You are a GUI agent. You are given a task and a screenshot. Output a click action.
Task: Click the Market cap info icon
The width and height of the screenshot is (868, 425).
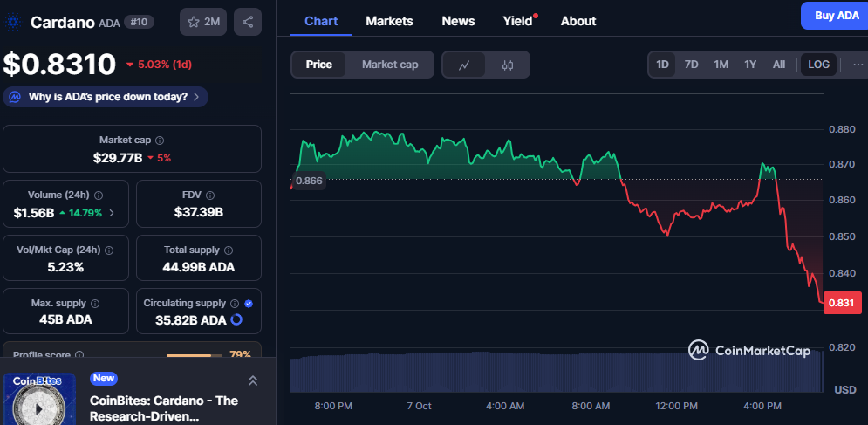[x=160, y=140]
